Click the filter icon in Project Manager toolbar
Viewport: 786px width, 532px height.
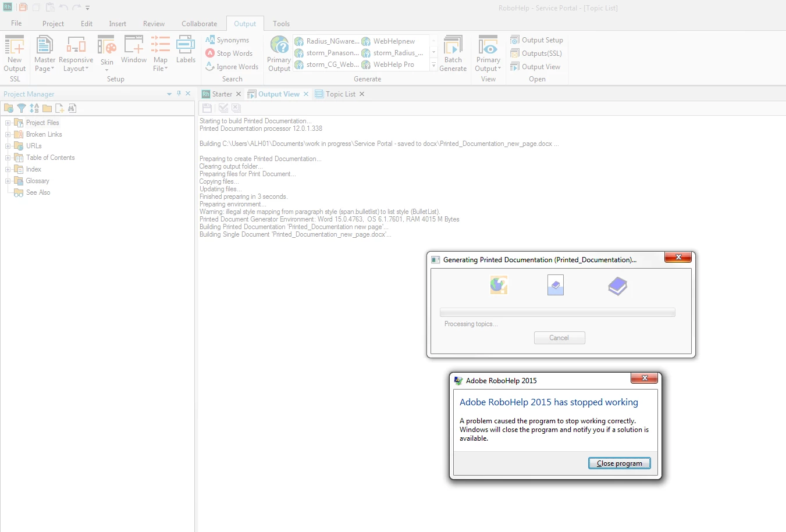coord(21,108)
